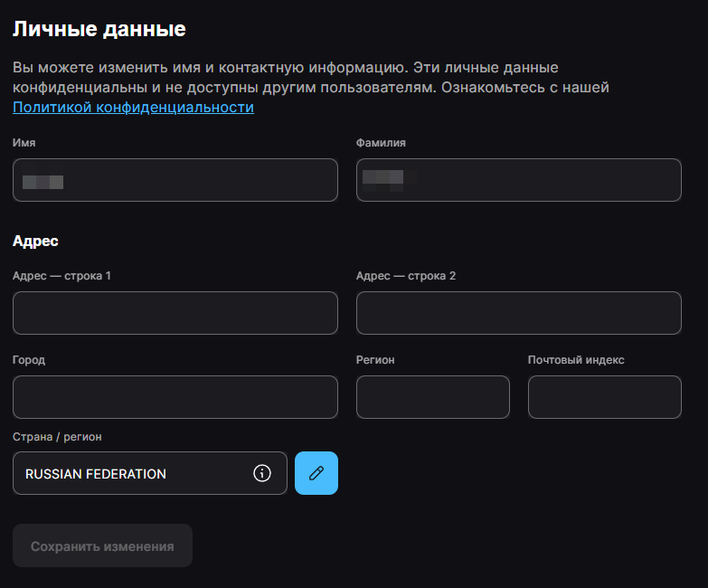
Task: Click the 'Страна / регион' label text
Action: tap(57, 437)
